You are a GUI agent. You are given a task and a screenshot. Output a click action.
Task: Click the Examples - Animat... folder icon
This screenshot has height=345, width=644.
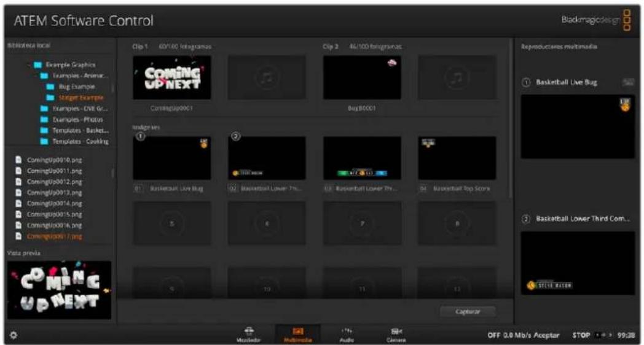(44, 76)
